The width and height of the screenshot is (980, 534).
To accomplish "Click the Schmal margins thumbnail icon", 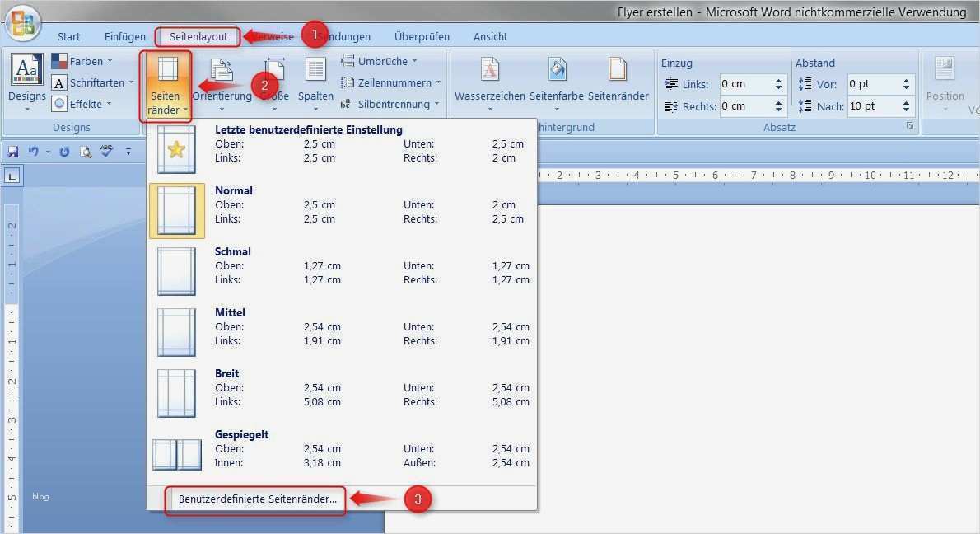I will [x=176, y=271].
